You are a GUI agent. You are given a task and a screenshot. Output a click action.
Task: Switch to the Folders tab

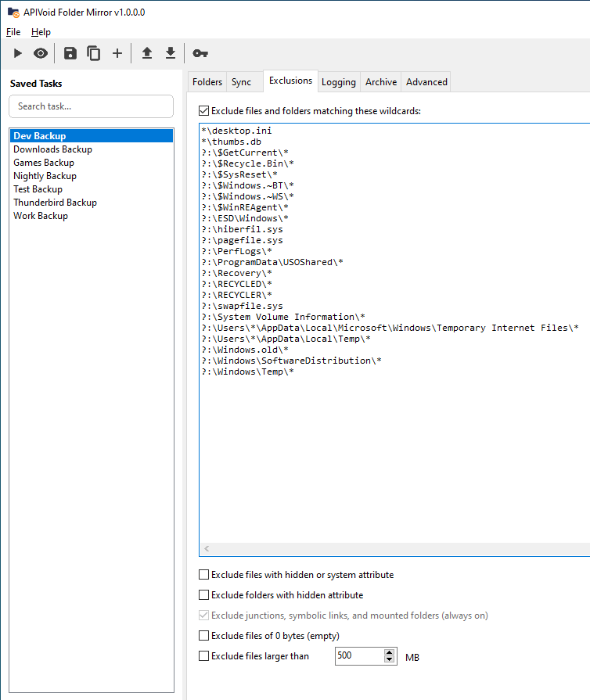tap(207, 82)
